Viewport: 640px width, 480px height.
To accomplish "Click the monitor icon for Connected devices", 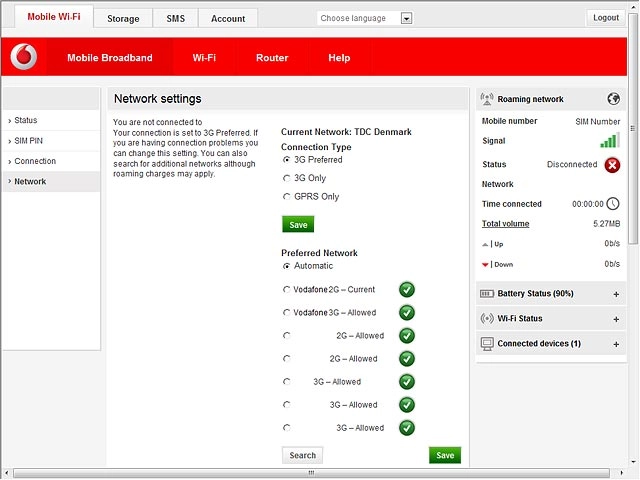I will [x=487, y=344].
